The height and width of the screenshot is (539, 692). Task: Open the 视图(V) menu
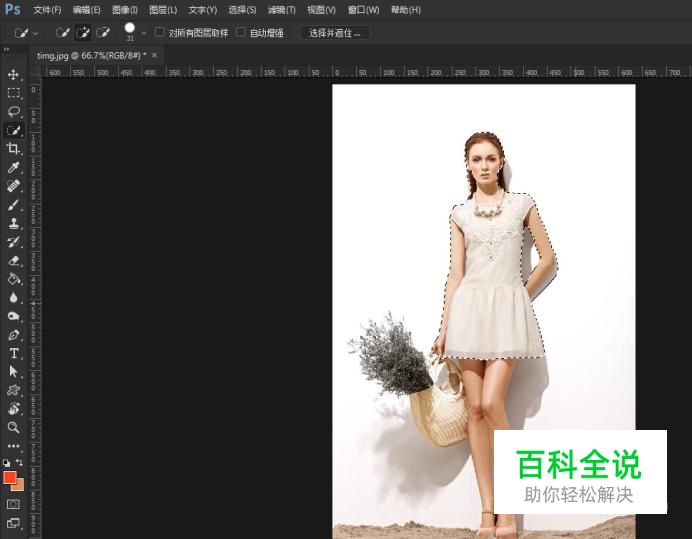(x=321, y=10)
